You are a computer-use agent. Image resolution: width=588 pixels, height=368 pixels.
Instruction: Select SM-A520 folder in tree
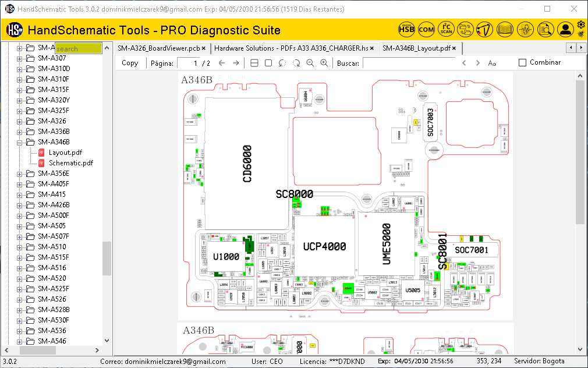point(52,278)
